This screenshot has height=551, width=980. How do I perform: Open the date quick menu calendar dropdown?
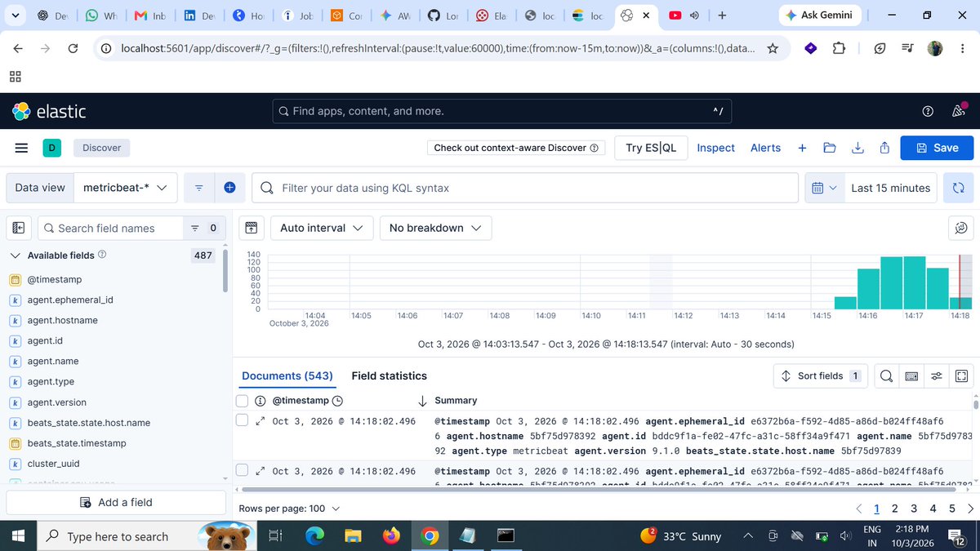[x=824, y=188]
